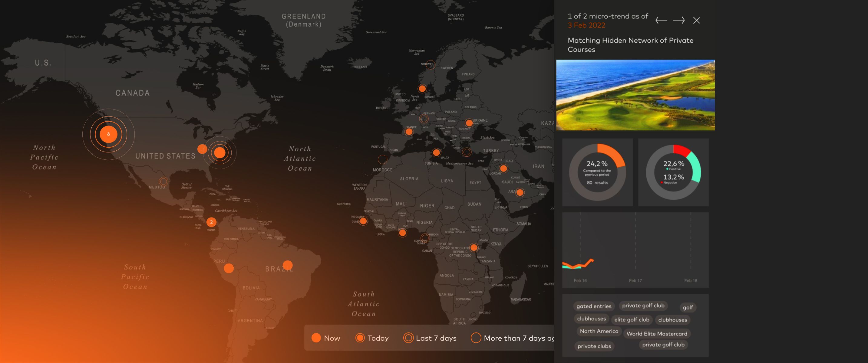Click the ringed marker in Mexico
868x363 pixels.
coord(163,181)
